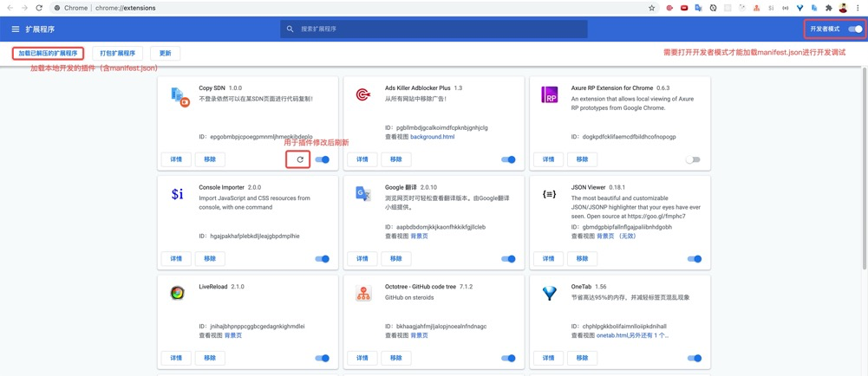Click the Ads Killer Adblocker Plus logo

363,94
